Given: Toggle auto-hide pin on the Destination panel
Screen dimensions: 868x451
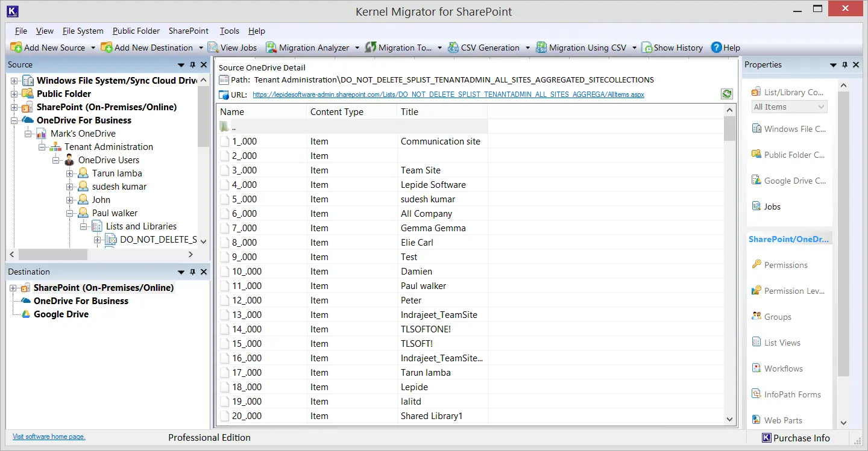Looking at the screenshot, I should (193, 272).
